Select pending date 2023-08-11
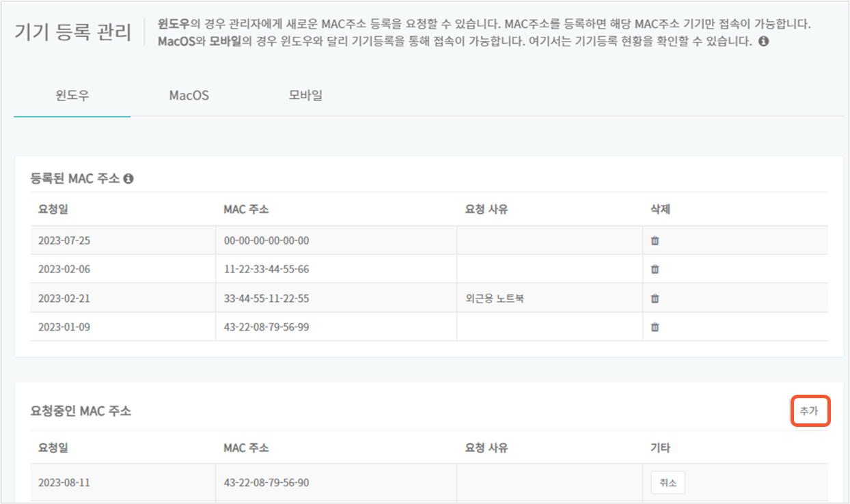 click(x=64, y=483)
